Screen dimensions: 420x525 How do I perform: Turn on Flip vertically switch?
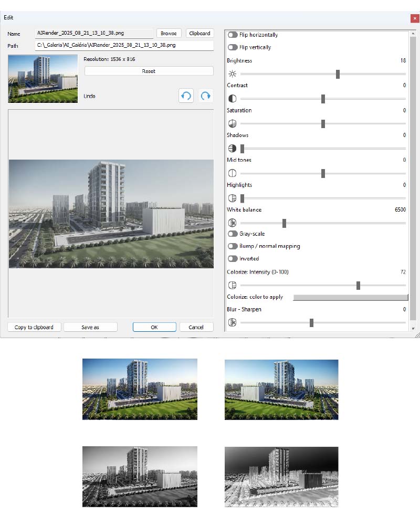(x=233, y=47)
